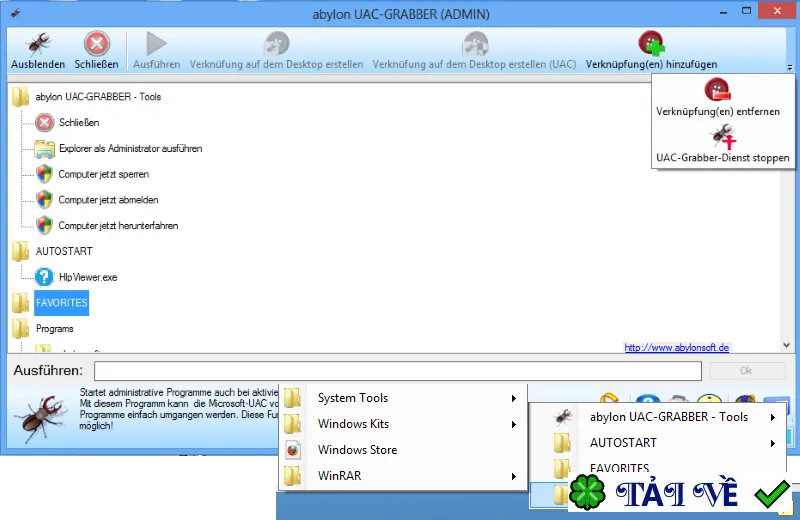Select Computer jetzt herunterfahren
Image resolution: width=800 pixels, height=520 pixels.
point(118,226)
